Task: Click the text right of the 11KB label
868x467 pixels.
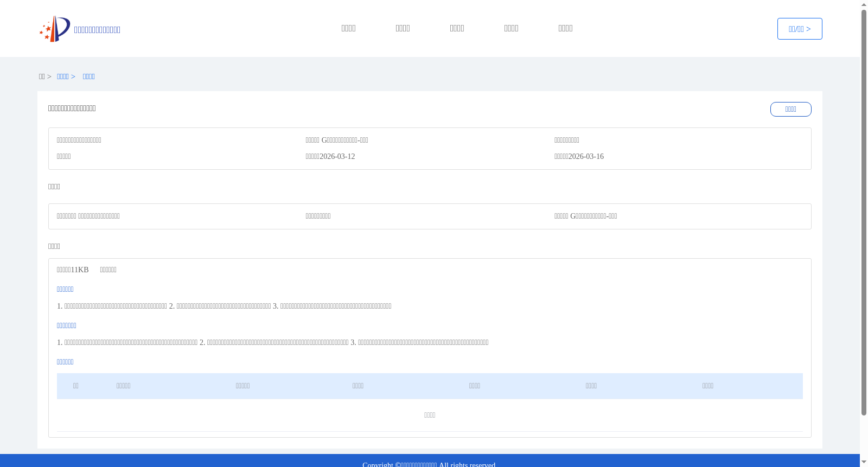Action: pyautogui.click(x=108, y=270)
